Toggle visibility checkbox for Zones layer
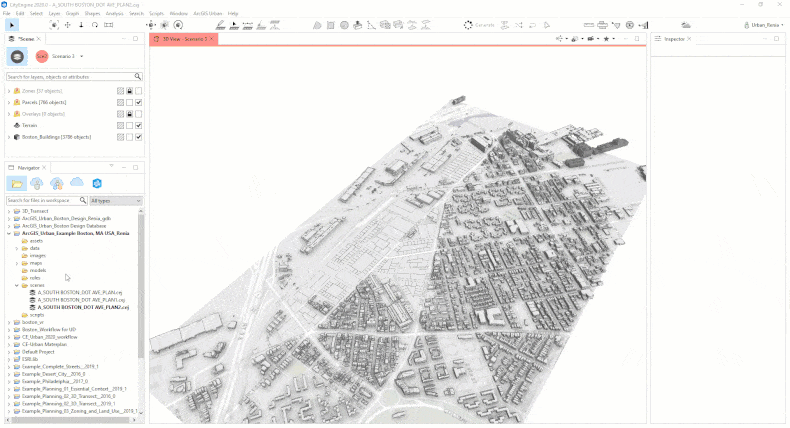The height and width of the screenshot is (428, 790). point(139,91)
